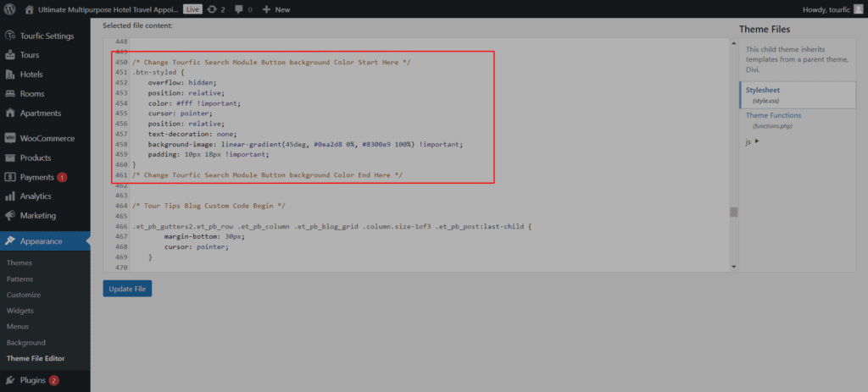868x392 pixels.
Task: Open Tourfic Settings in sidebar
Action: [x=47, y=36]
